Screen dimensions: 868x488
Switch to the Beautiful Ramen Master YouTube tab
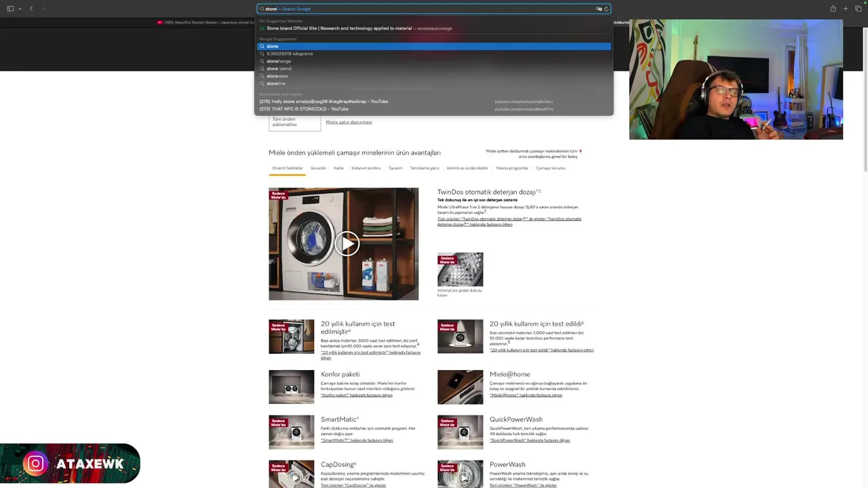tap(207, 22)
